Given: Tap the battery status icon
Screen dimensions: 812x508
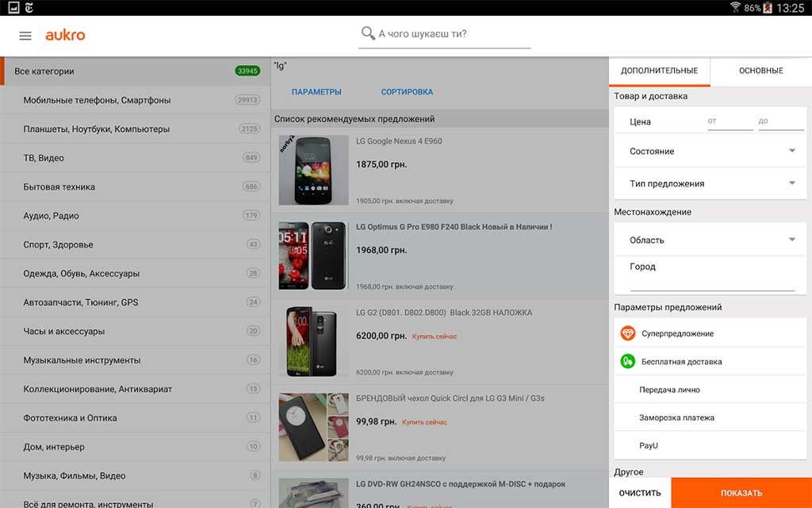Looking at the screenshot, I should click(767, 8).
